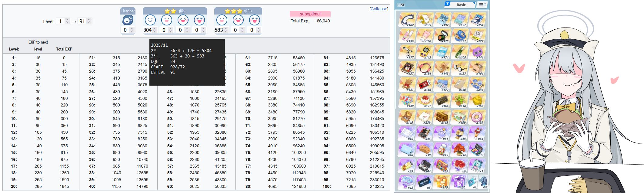Image resolution: width=644 pixels, height=193 pixels.
Task: Pick the yellow book gift x127
Action: (477, 36)
